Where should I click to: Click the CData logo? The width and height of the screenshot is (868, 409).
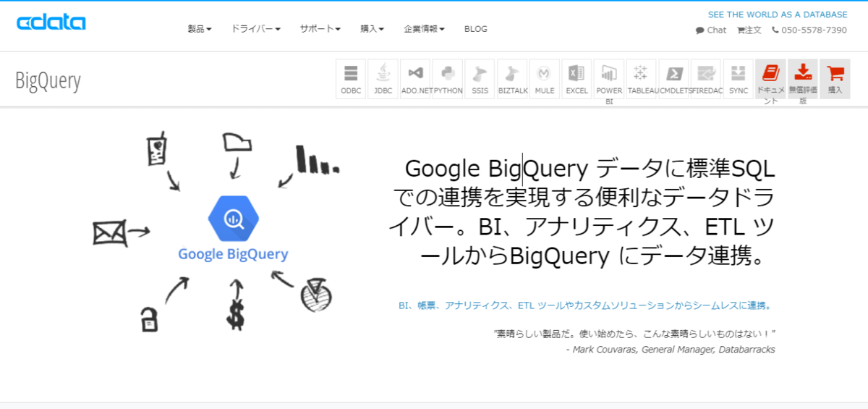pyautogui.click(x=51, y=22)
